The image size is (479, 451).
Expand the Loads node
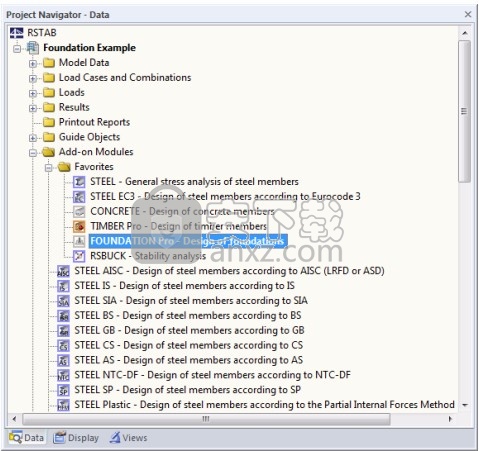[33, 93]
